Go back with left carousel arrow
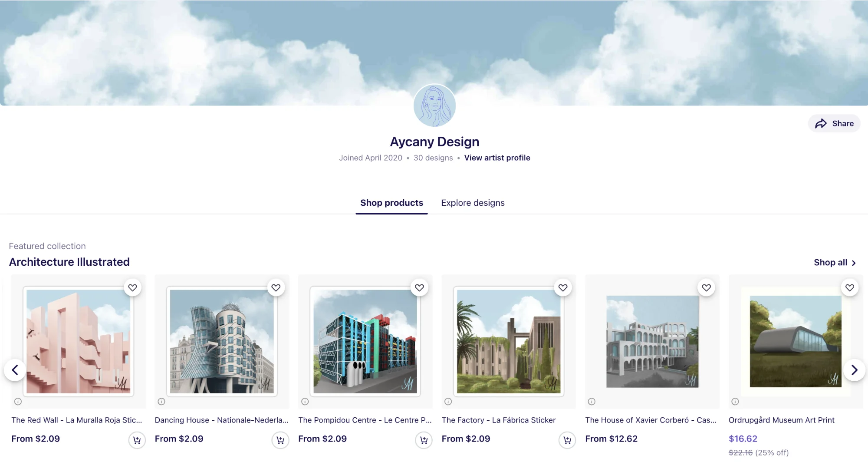The image size is (868, 465). pyautogui.click(x=14, y=369)
